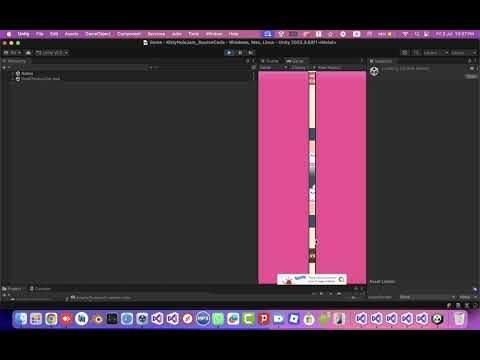The height and width of the screenshot is (360, 480).
Task: Switch to the Project tab
Action: pyautogui.click(x=12, y=289)
